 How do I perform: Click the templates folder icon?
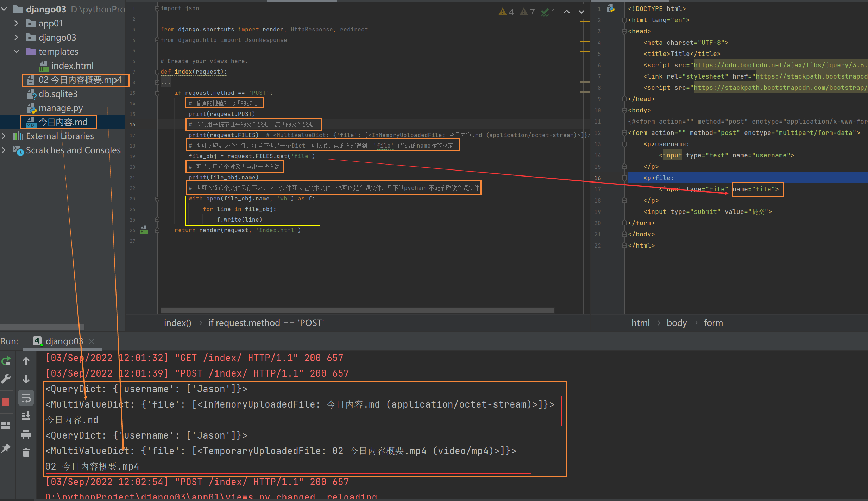[x=31, y=51]
